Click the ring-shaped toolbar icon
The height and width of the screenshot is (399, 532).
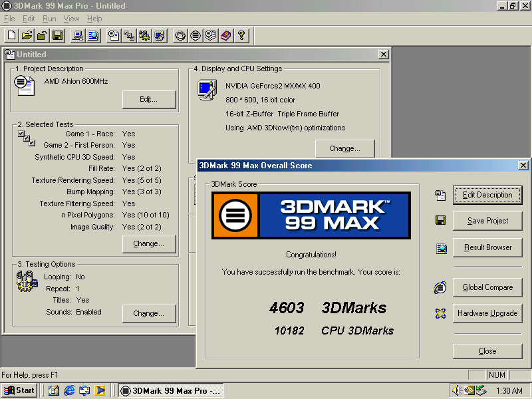(180, 35)
